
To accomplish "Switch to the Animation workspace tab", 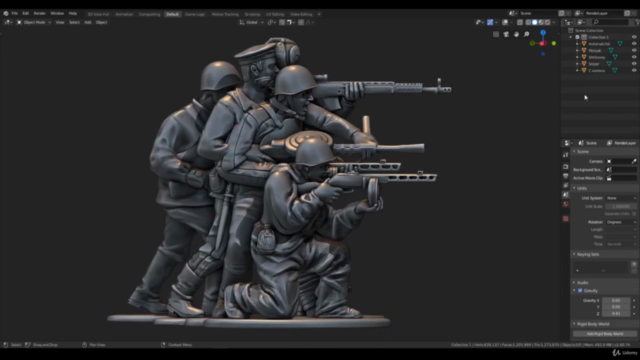I will pos(124,14).
